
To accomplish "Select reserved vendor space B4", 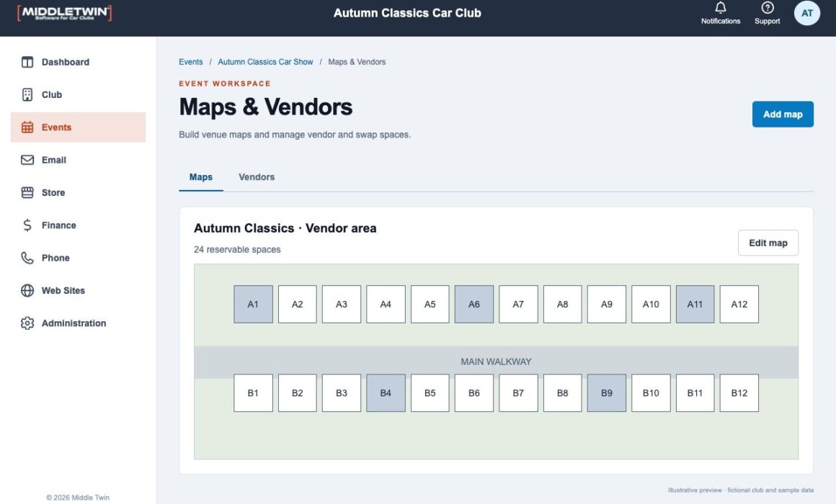I will pos(386,393).
